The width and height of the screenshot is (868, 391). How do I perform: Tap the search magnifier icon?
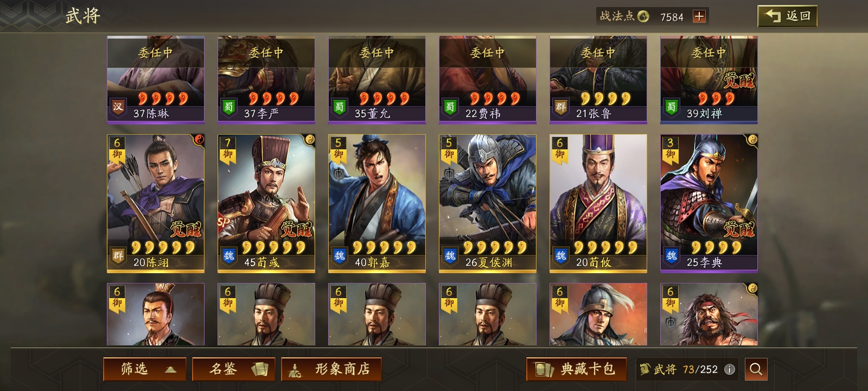756,369
